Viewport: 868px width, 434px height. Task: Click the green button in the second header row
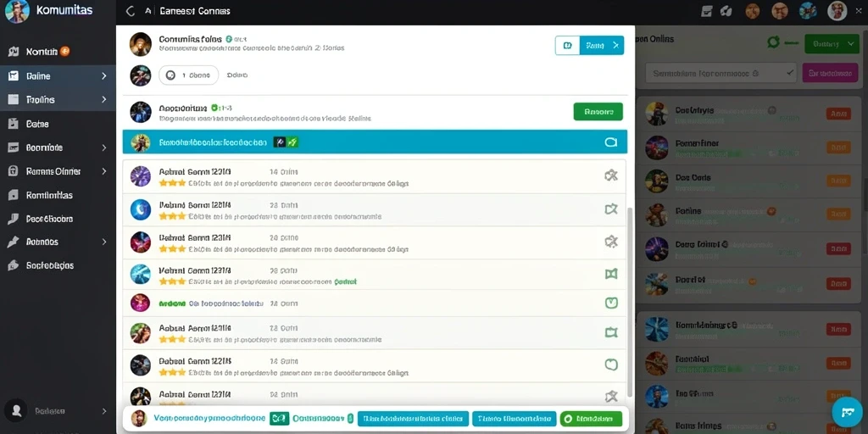(x=598, y=111)
